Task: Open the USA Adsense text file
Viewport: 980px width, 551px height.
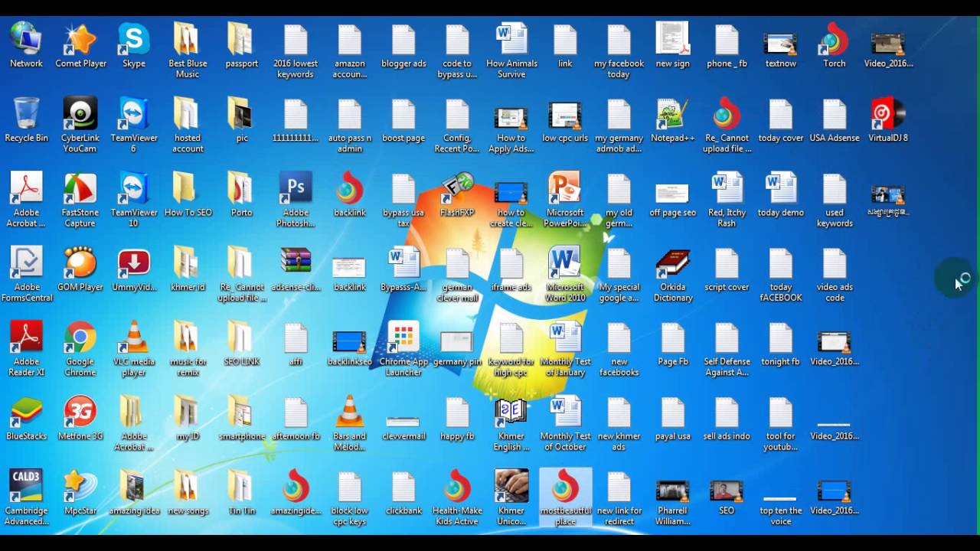Action: 835,120
